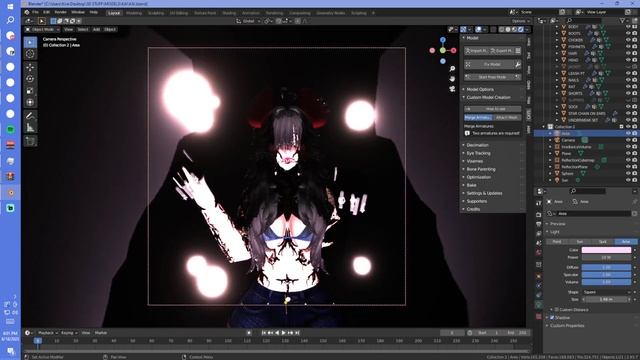Click the wrench icon beside Fix Model
The width and height of the screenshot is (640, 360).
(x=518, y=64)
